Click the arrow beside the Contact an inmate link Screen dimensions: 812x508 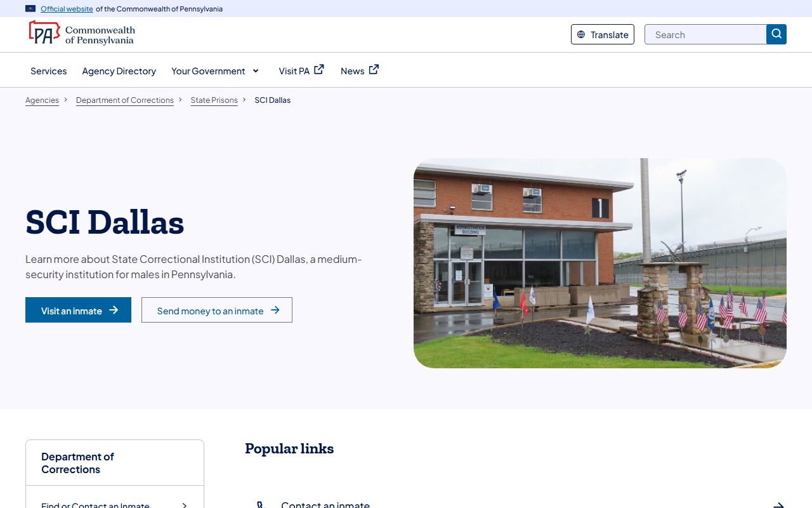pyautogui.click(x=778, y=505)
